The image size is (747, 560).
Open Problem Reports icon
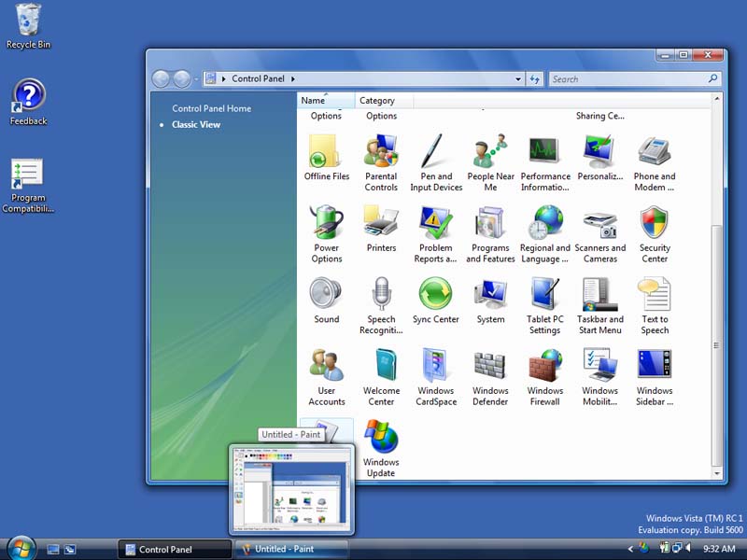pyautogui.click(x=436, y=234)
